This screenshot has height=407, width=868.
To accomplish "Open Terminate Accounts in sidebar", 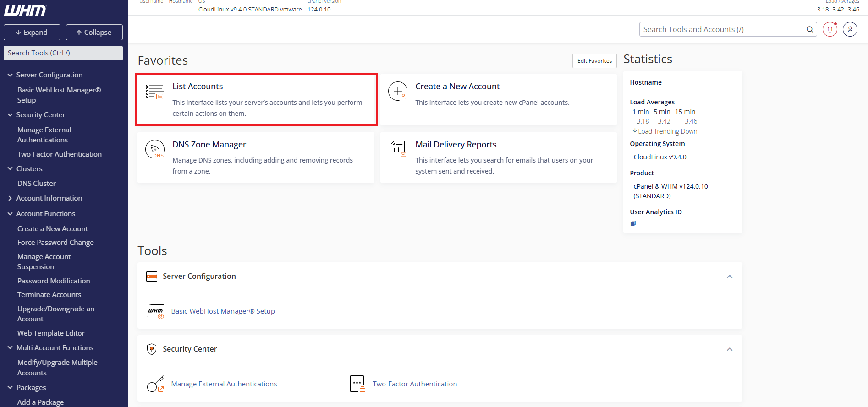I will point(49,295).
